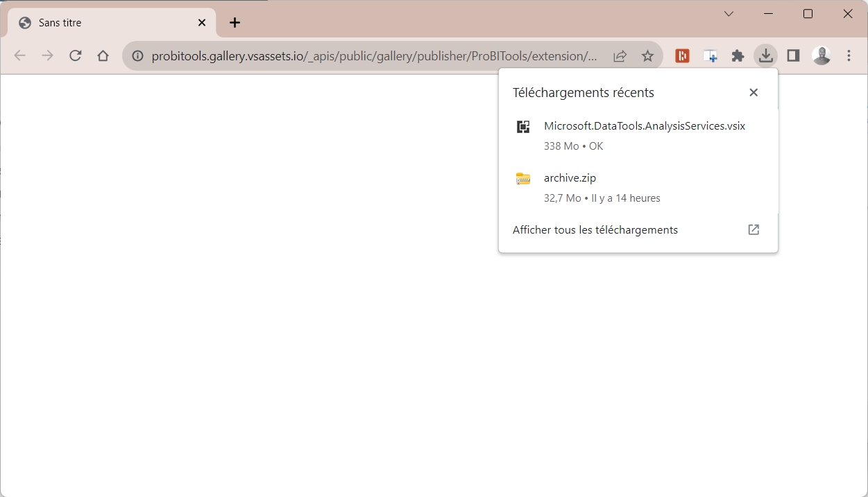Viewport: 868px width, 497px height.
Task: View site information icon in address bar
Action: click(x=137, y=56)
